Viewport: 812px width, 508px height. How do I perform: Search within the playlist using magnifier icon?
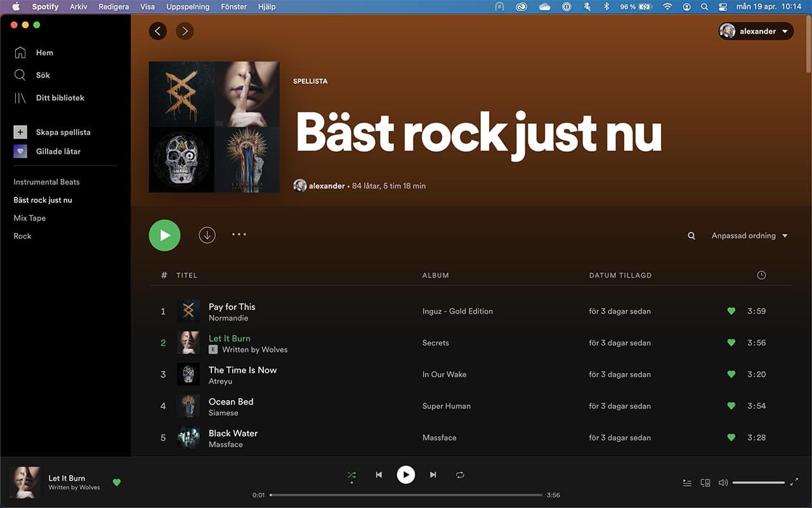(x=691, y=236)
